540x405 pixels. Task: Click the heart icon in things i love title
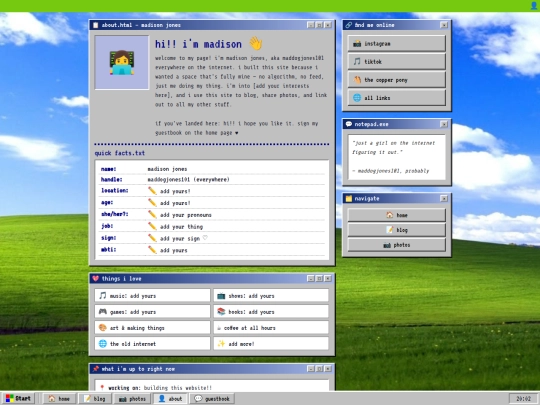point(96,278)
